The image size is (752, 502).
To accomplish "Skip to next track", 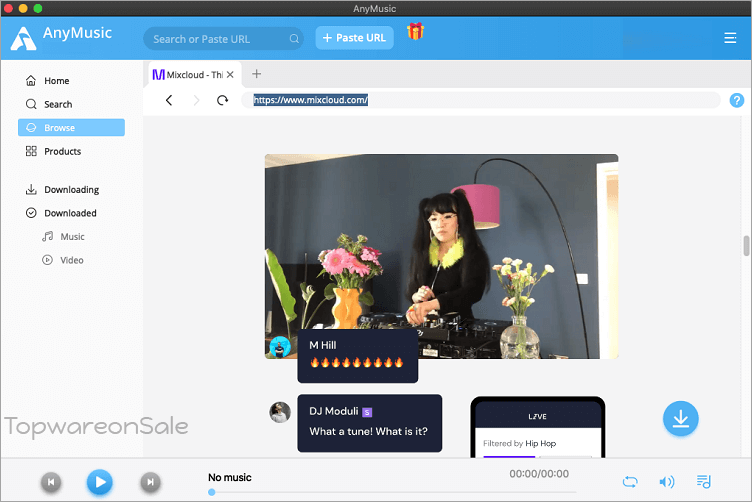I will [150, 482].
